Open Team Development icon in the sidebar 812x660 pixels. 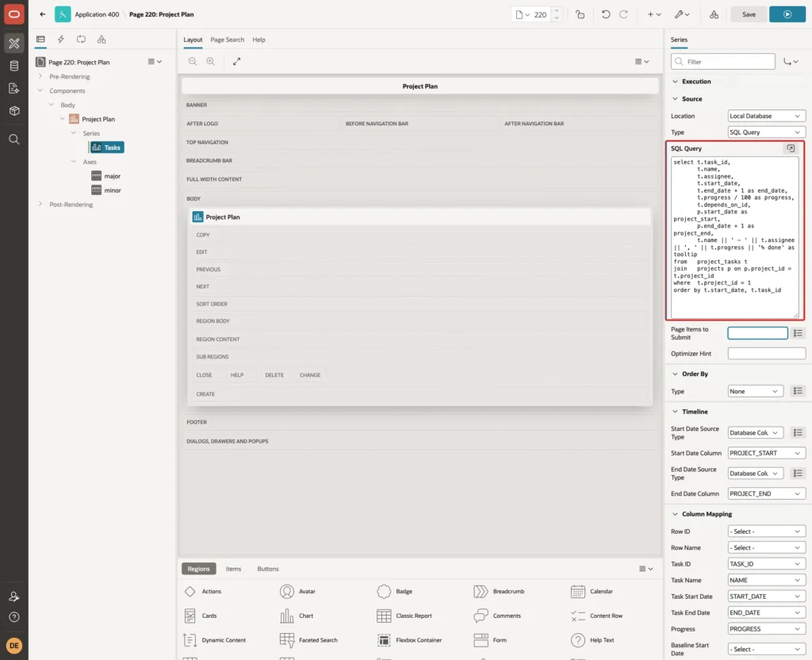[x=14, y=88]
